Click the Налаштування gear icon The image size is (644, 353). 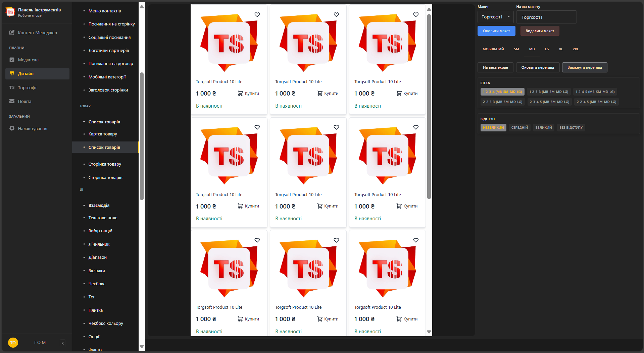(x=12, y=128)
